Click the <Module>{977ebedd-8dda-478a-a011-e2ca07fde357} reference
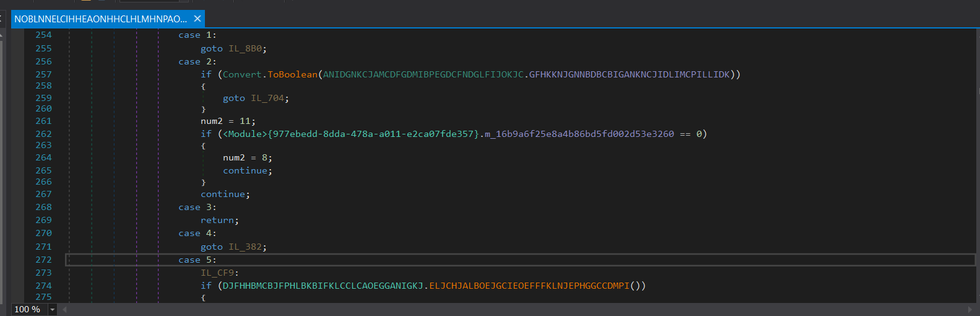980x316 pixels. tap(351, 134)
